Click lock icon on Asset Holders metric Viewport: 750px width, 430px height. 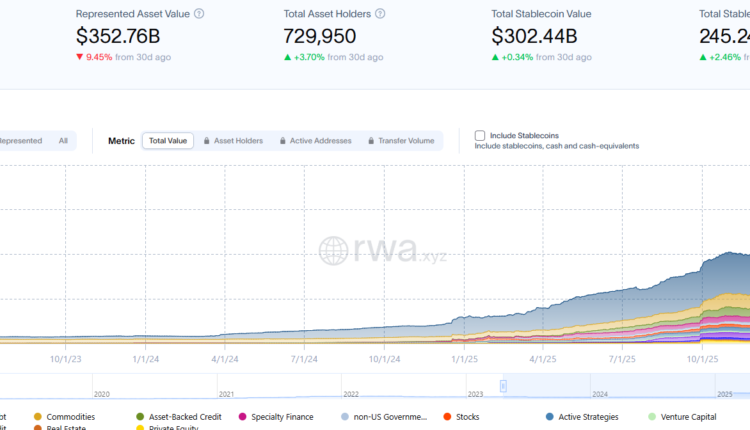click(206, 141)
